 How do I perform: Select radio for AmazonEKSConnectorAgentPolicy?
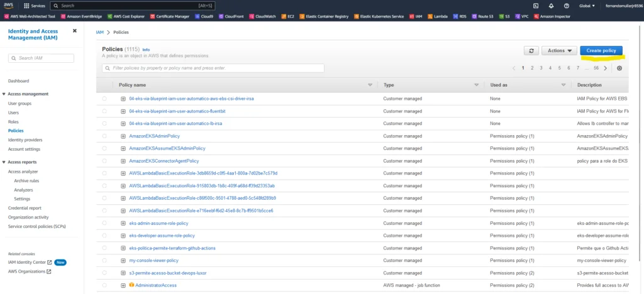[104, 161]
